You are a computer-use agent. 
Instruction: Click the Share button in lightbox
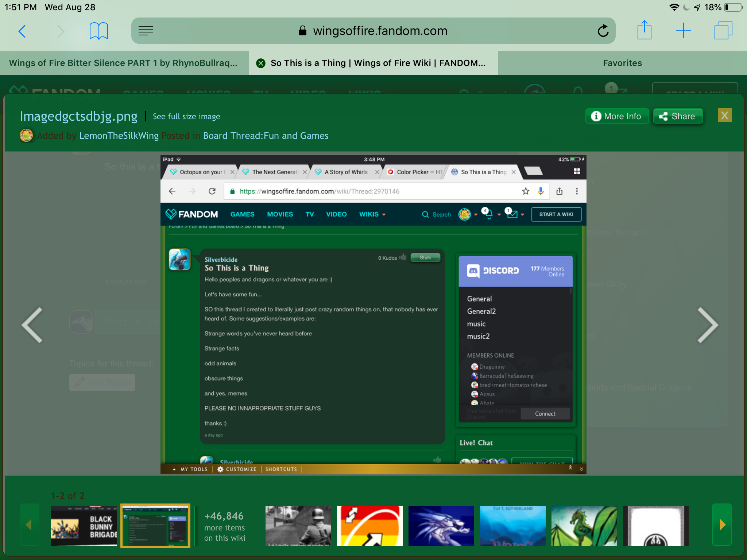click(677, 116)
